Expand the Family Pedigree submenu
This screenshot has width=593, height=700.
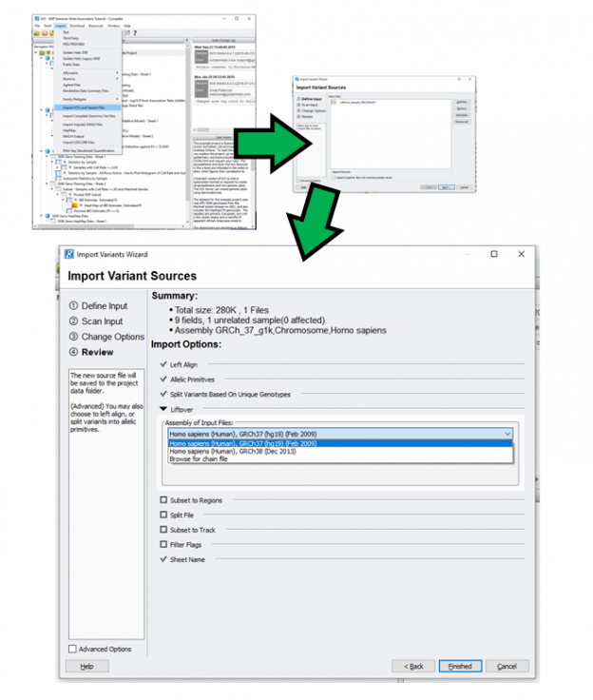[87, 99]
